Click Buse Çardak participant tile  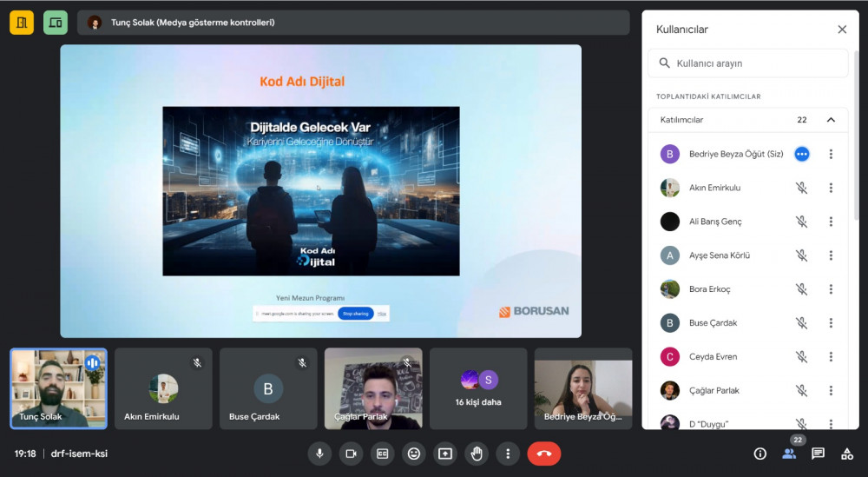coord(268,388)
